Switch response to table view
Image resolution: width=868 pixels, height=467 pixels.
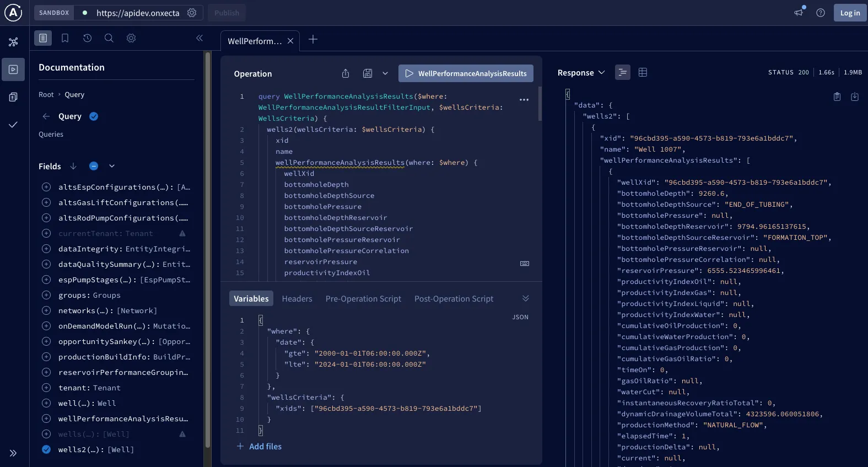pos(643,72)
